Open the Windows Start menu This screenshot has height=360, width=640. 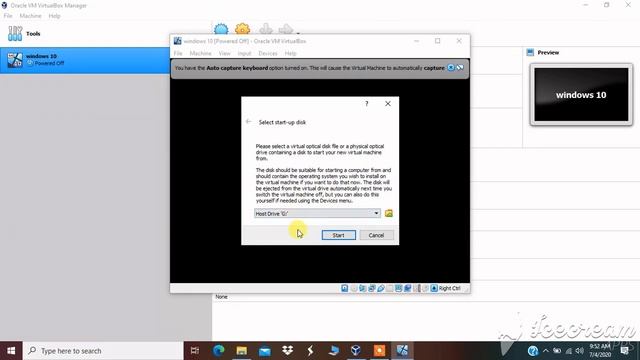point(11,351)
